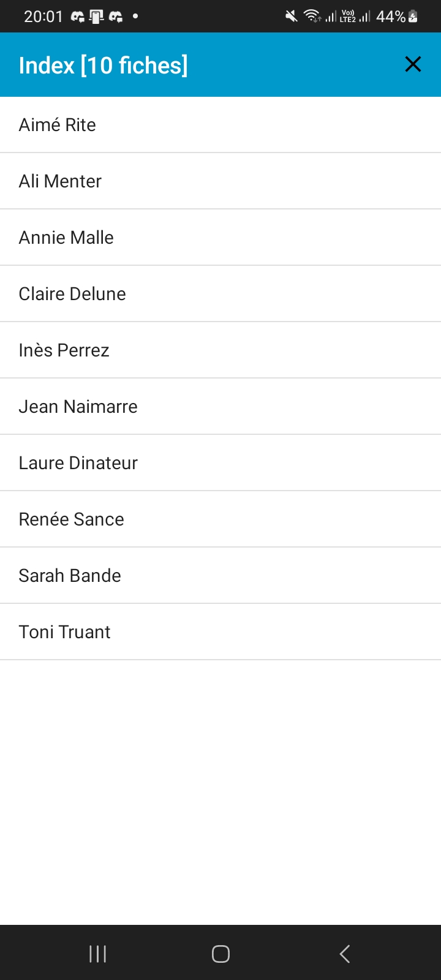
Task: Tap the clock showing 20:01
Action: pyautogui.click(x=43, y=17)
